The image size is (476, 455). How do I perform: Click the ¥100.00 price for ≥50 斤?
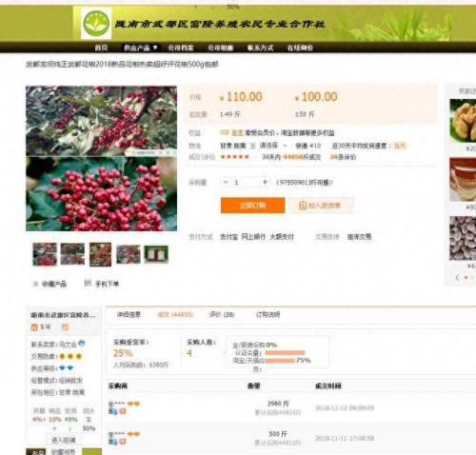pos(316,97)
